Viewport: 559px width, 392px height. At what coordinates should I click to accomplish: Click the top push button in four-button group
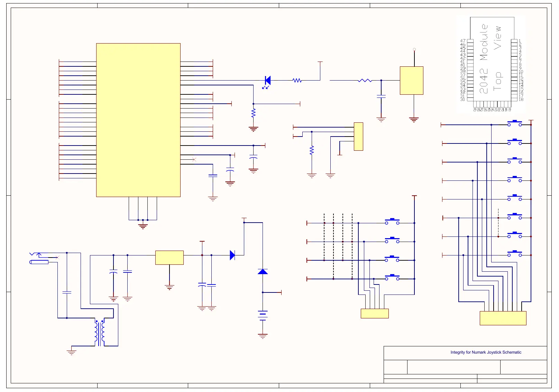[x=392, y=221]
